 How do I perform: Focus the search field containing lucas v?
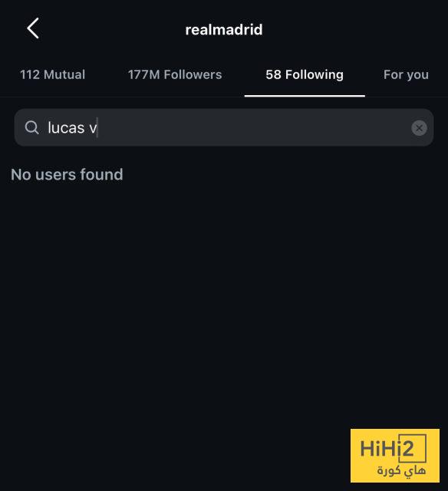pos(224,127)
